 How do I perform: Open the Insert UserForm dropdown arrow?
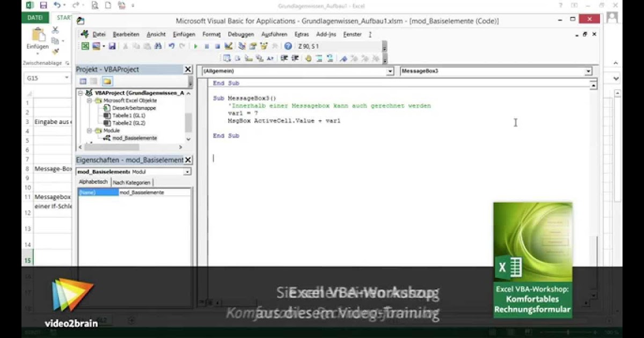click(x=104, y=46)
